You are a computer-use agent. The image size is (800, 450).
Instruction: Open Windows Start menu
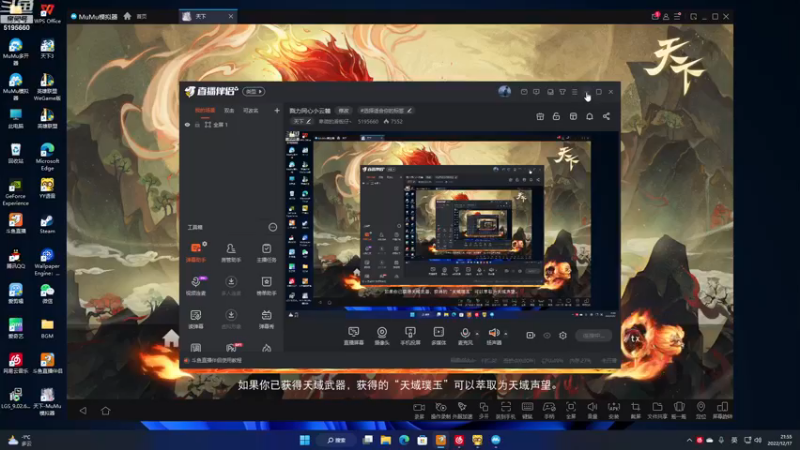tap(305, 440)
